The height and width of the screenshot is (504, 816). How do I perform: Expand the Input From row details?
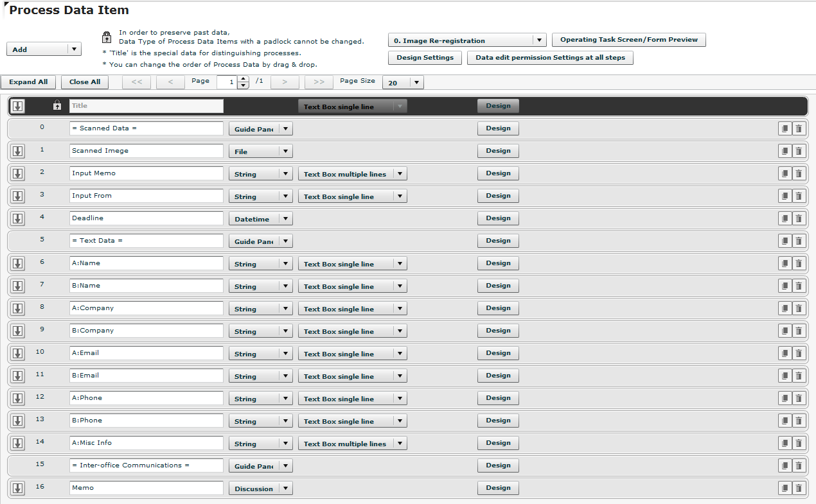[x=17, y=196]
